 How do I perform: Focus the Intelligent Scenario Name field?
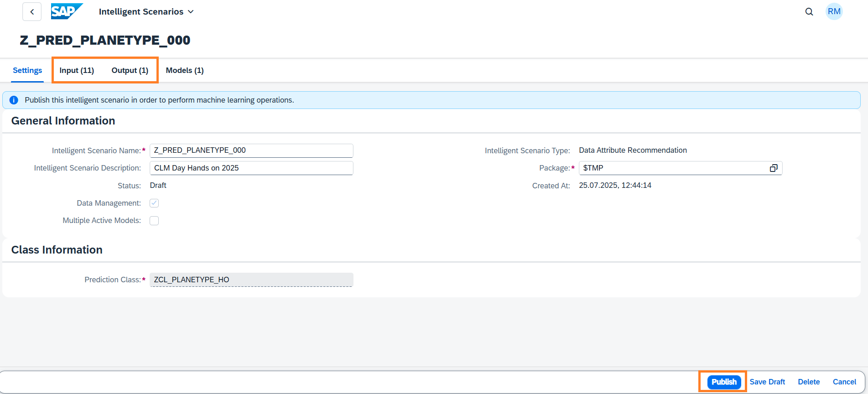pyautogui.click(x=251, y=150)
